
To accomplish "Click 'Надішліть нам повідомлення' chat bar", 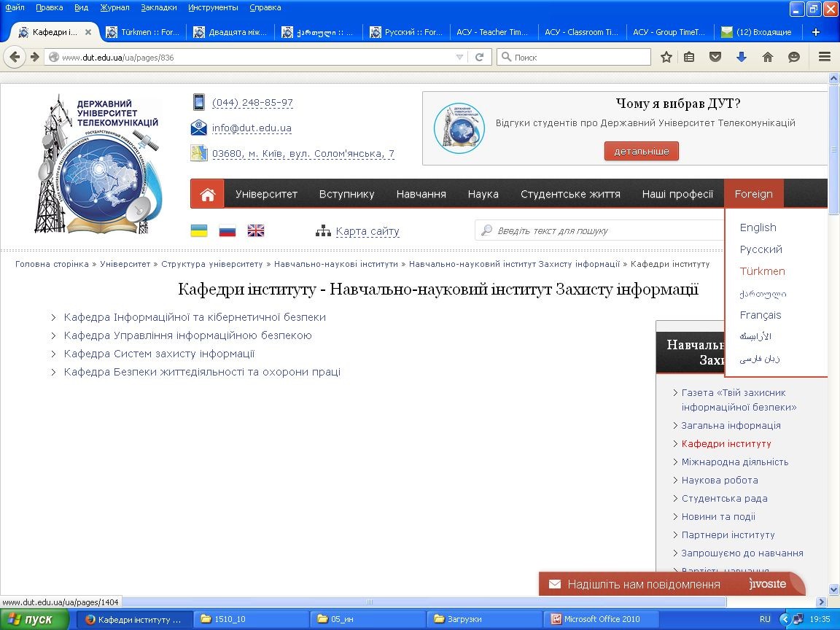I will point(672,584).
